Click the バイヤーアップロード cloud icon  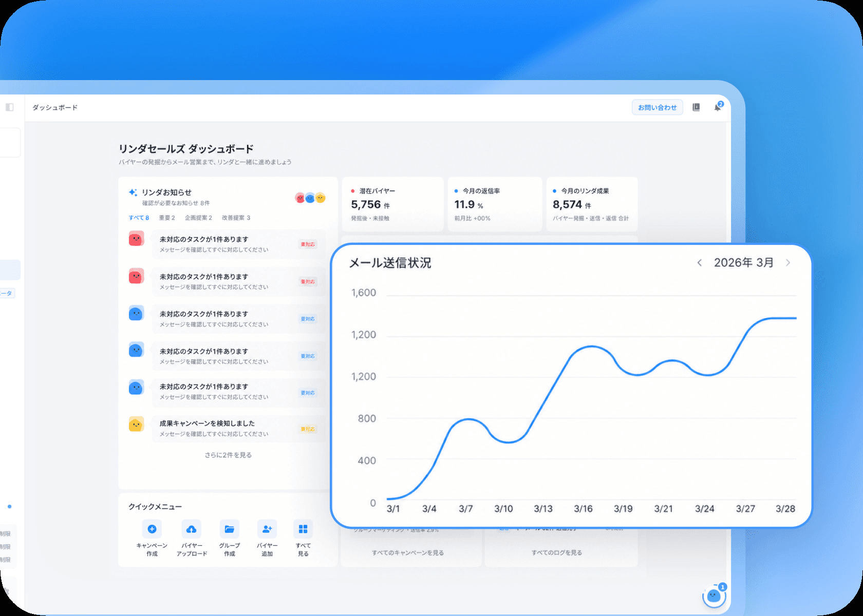pos(191,529)
